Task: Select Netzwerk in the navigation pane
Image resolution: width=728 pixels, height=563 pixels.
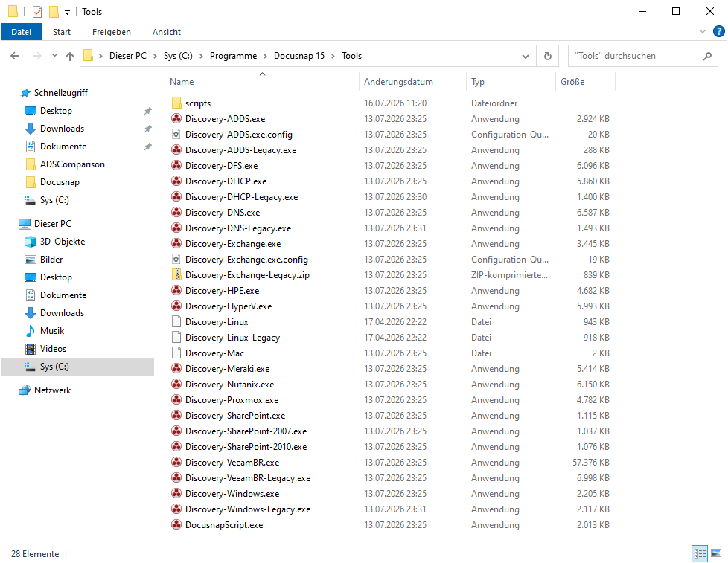Action: tap(52, 390)
